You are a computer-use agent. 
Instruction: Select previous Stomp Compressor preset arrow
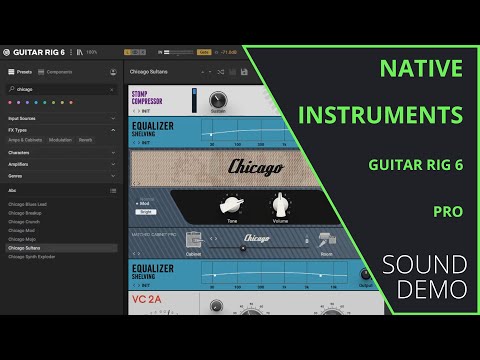[x=134, y=111]
